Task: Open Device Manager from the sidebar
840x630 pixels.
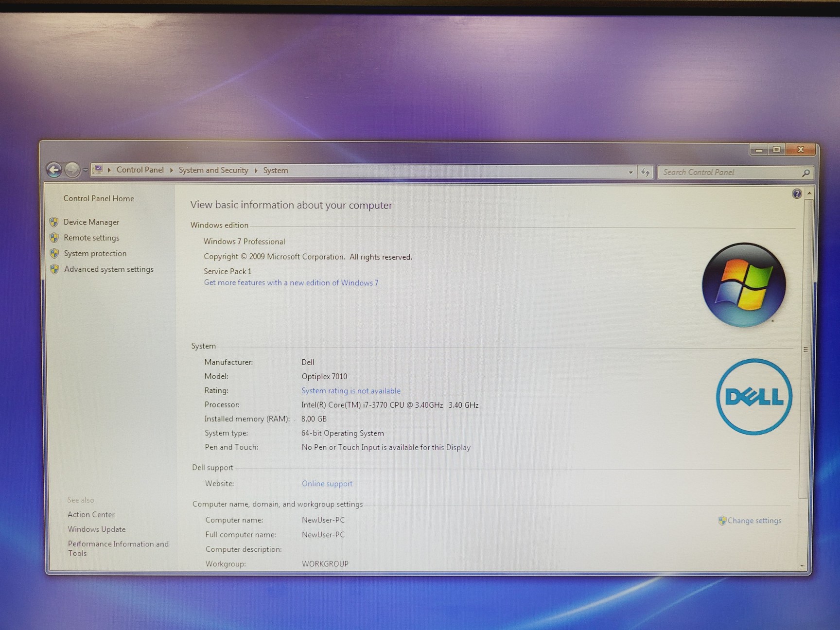Action: pyautogui.click(x=91, y=222)
